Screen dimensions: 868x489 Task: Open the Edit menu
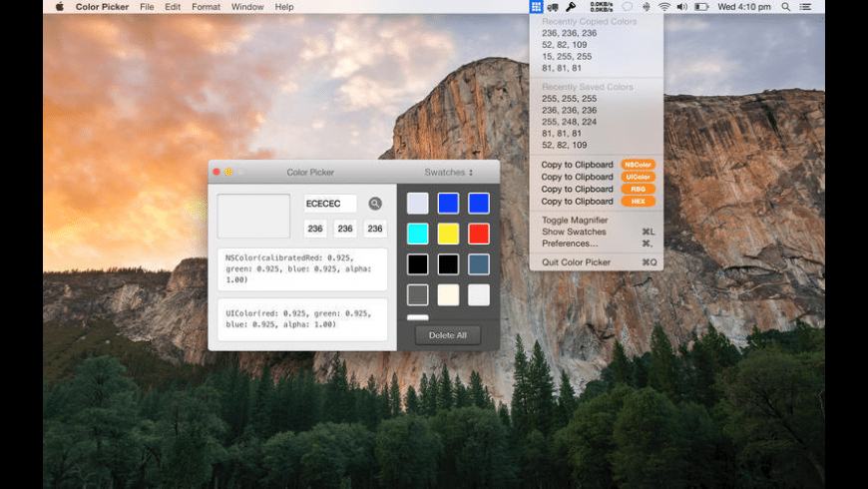coord(173,7)
